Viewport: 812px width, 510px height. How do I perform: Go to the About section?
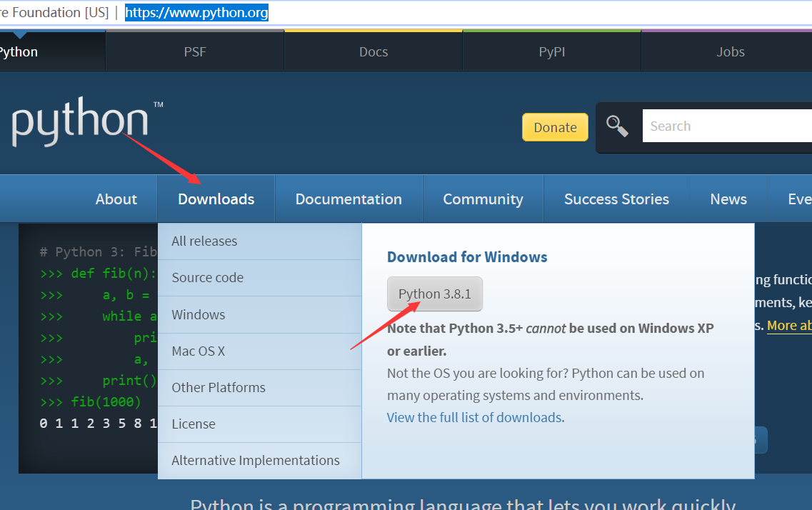116,199
